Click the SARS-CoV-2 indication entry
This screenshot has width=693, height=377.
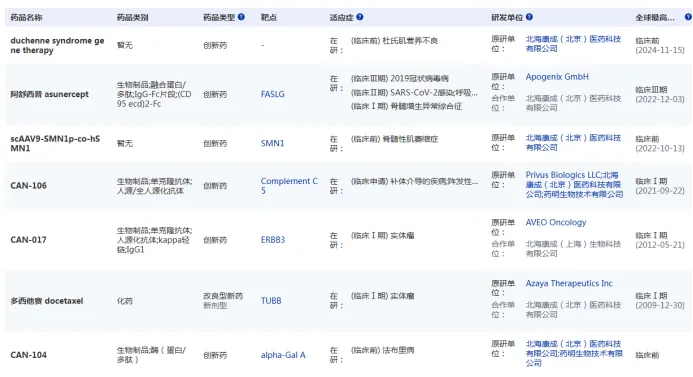point(415,93)
